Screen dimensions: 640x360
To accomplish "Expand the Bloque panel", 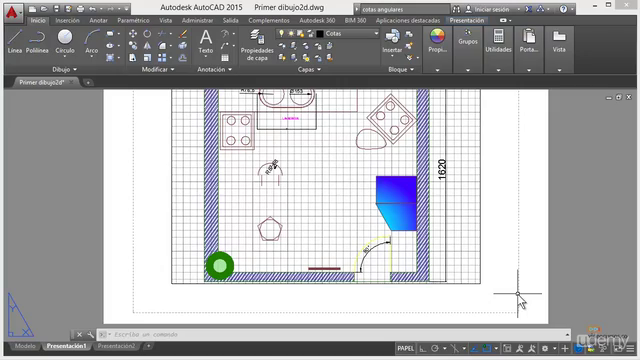I will coord(401,69).
